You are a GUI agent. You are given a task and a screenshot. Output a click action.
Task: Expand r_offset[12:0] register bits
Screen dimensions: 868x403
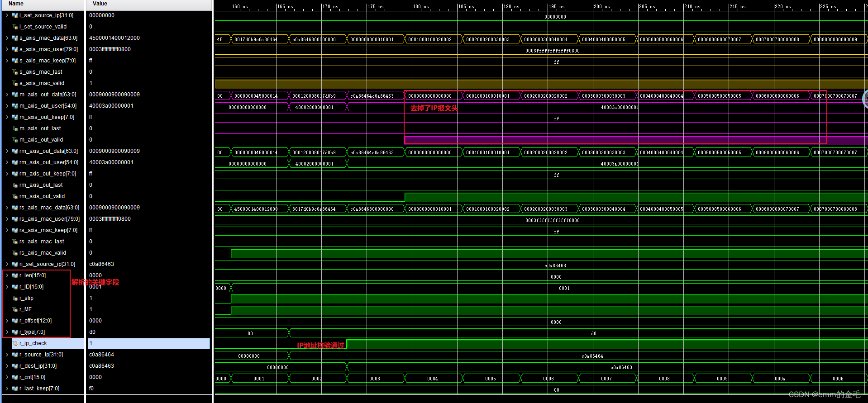7,321
